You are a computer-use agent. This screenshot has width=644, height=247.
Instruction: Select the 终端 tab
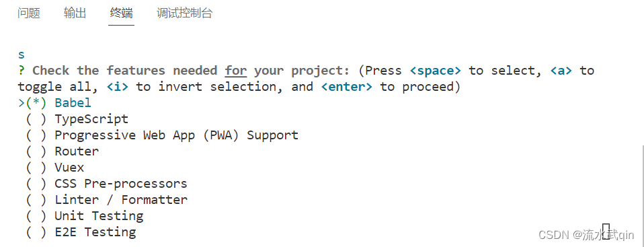[x=122, y=13]
